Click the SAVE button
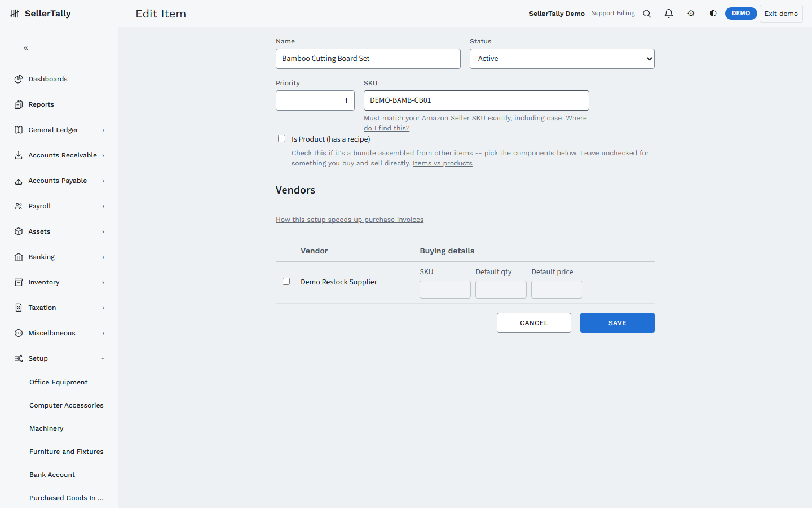The height and width of the screenshot is (508, 812). (617, 323)
